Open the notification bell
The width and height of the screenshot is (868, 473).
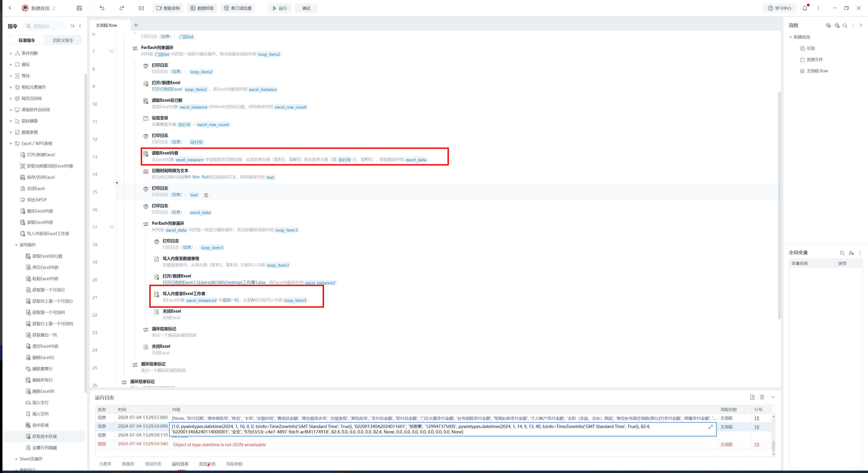[805, 8]
